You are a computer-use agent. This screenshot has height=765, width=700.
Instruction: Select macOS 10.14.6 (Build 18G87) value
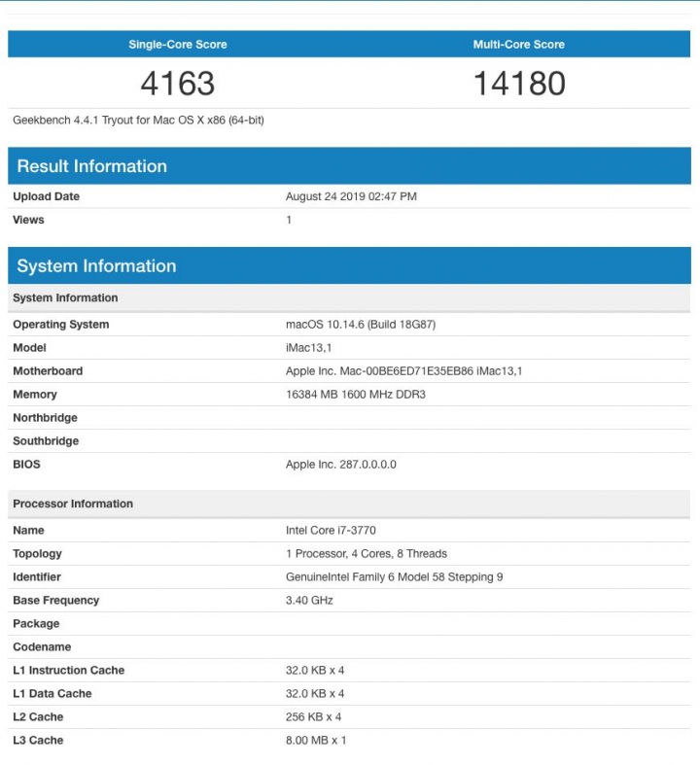pyautogui.click(x=361, y=325)
